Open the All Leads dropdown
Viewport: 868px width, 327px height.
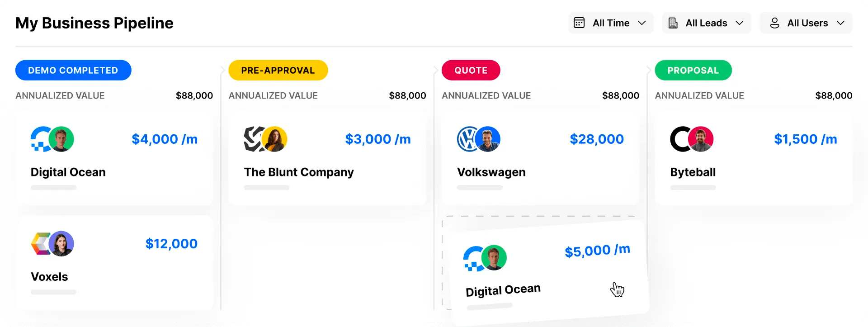pyautogui.click(x=706, y=23)
